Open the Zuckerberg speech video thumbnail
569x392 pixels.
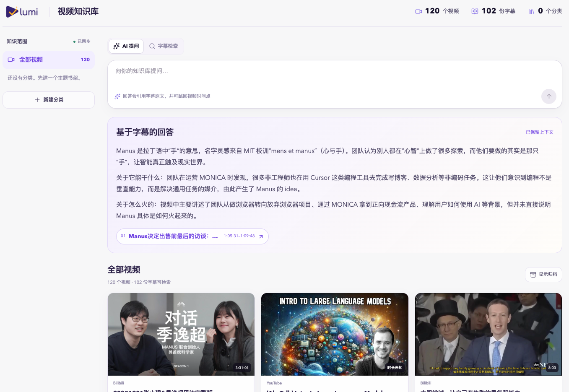point(488,334)
